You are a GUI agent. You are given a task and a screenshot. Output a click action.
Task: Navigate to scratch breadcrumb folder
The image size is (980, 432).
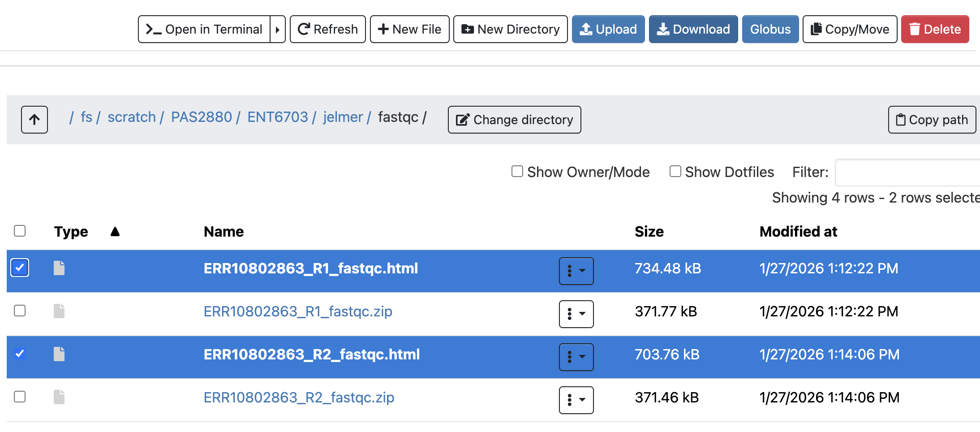coord(132,117)
